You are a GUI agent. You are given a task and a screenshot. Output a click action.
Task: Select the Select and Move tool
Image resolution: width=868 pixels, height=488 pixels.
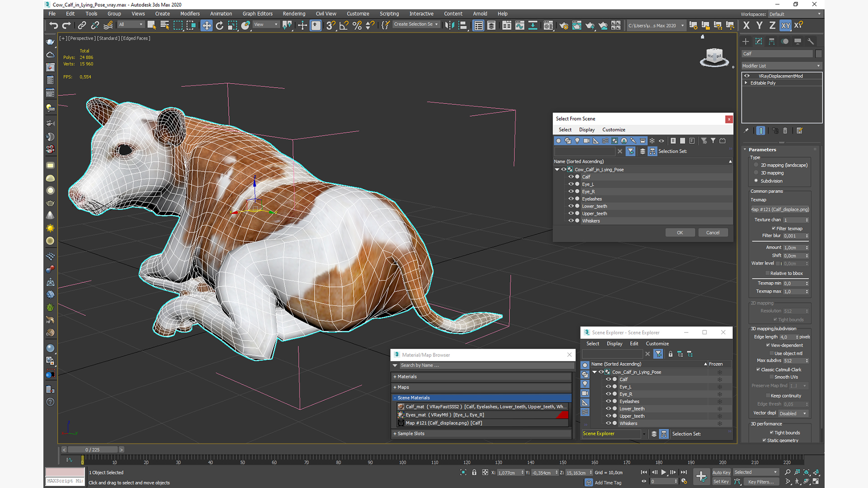[206, 25]
